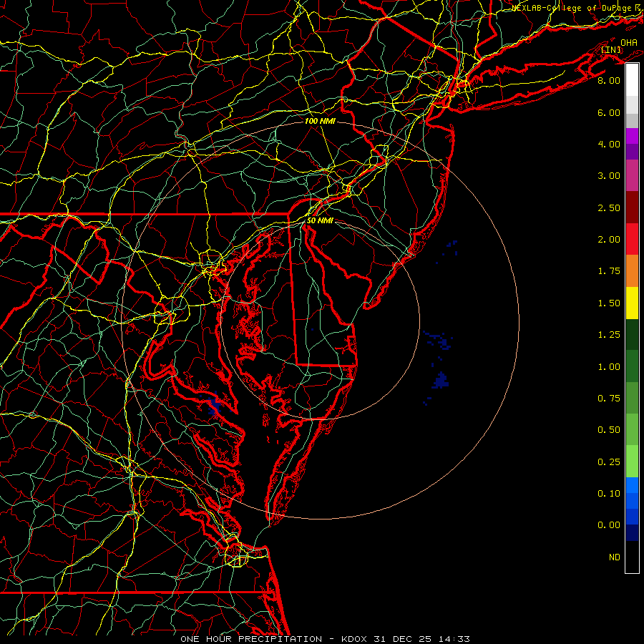Screen dimensions: 644x644
Task: Select the dark purple legend swatch
Action: coord(632,152)
